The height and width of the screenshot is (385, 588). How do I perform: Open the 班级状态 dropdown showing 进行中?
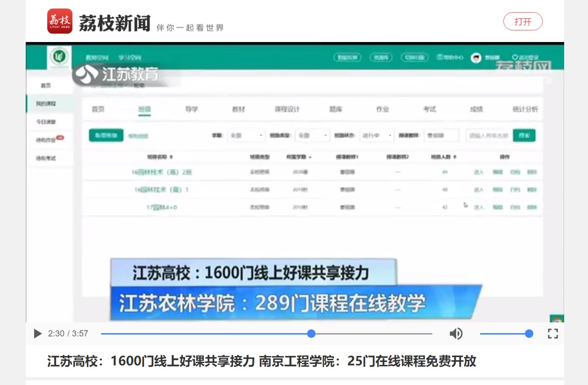point(377,135)
